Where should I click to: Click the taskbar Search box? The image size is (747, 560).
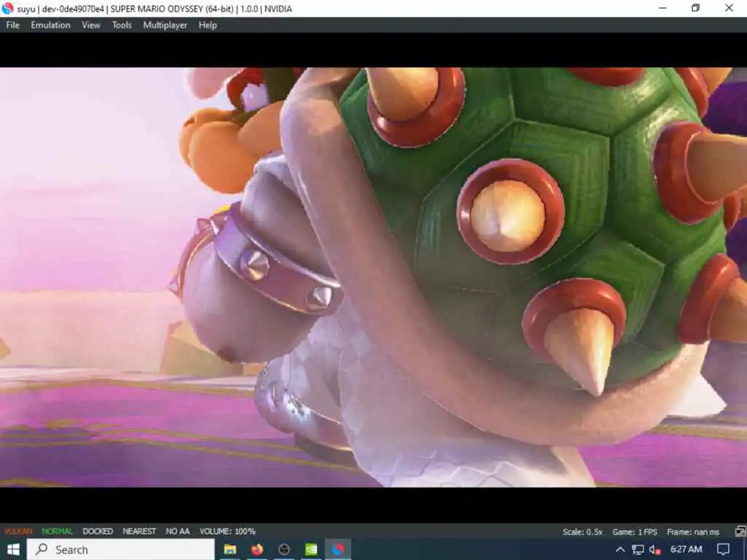(x=120, y=550)
